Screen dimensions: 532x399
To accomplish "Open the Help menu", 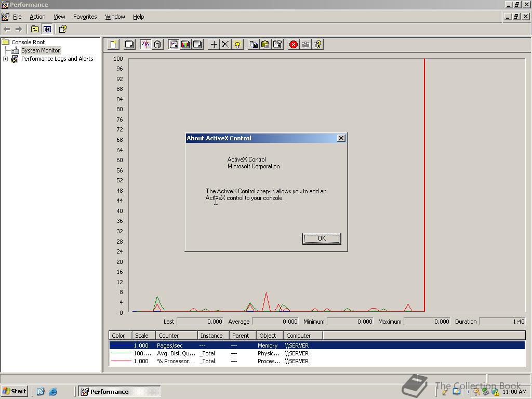I will [x=138, y=17].
